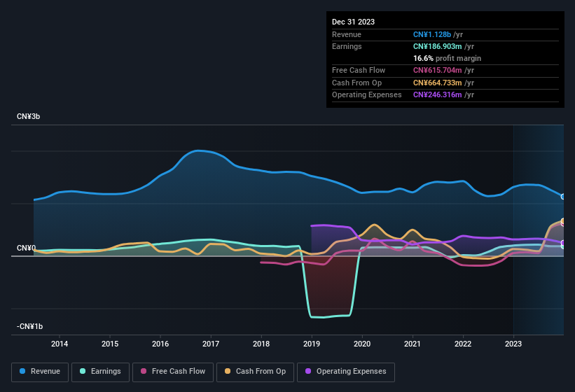Click the teal Earnings legend dot
575x392 pixels.
coord(83,372)
